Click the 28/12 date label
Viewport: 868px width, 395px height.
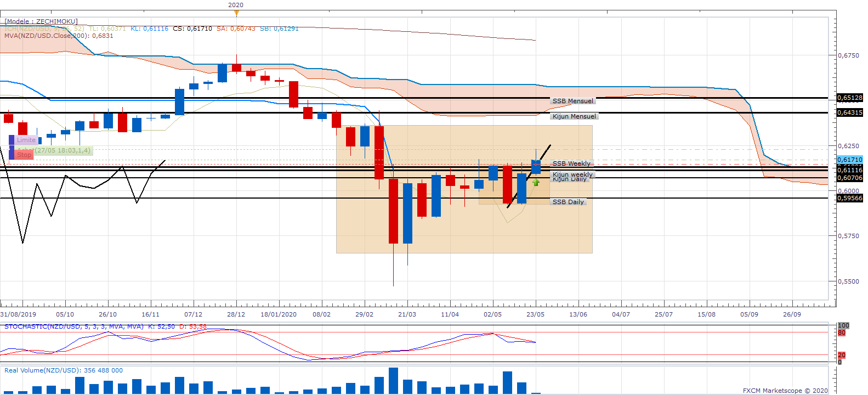point(236,314)
